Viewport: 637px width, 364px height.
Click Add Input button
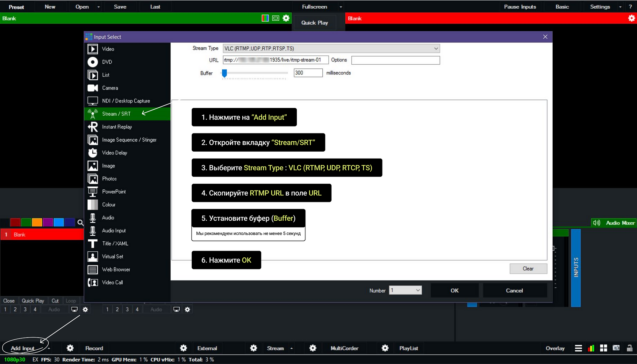pyautogui.click(x=22, y=348)
